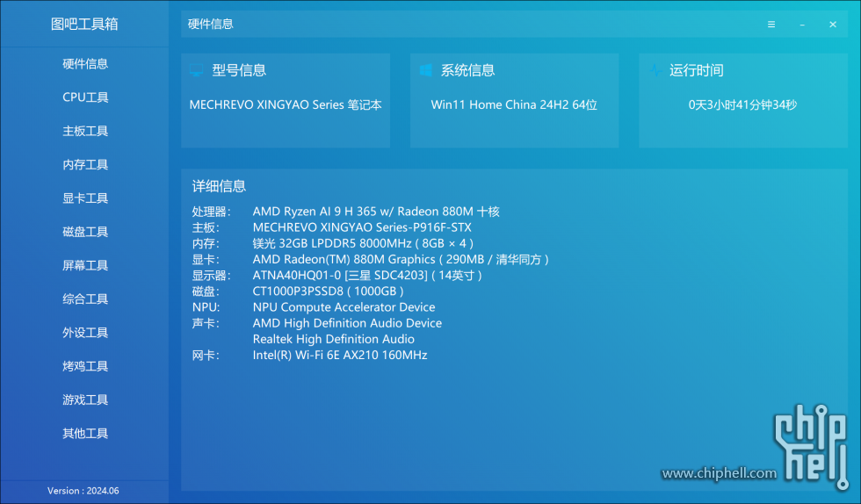Click the display line ATNA40HQ01-0

point(367,275)
